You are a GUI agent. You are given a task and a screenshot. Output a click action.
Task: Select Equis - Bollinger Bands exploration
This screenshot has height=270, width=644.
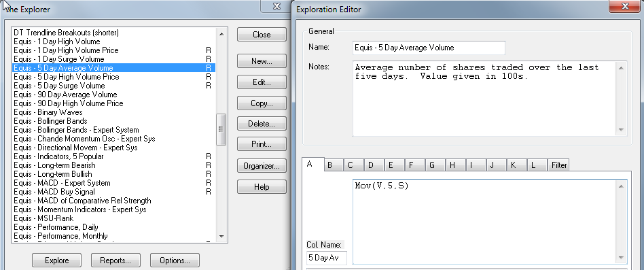tap(113, 121)
